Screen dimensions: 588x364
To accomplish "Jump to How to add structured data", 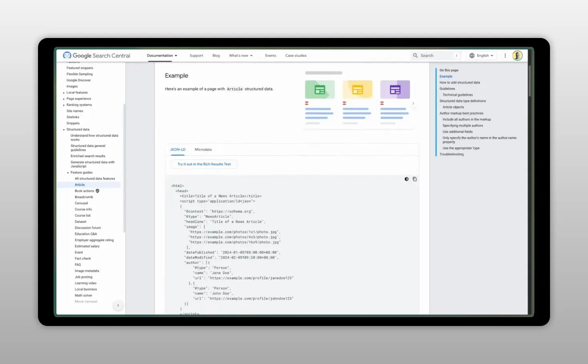I will (x=460, y=83).
